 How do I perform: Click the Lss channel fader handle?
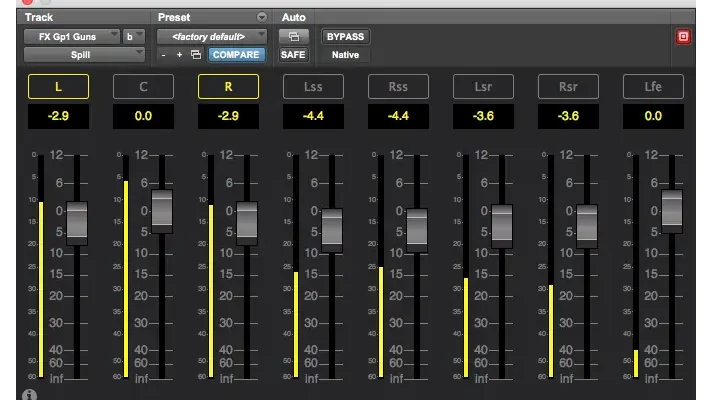point(332,228)
